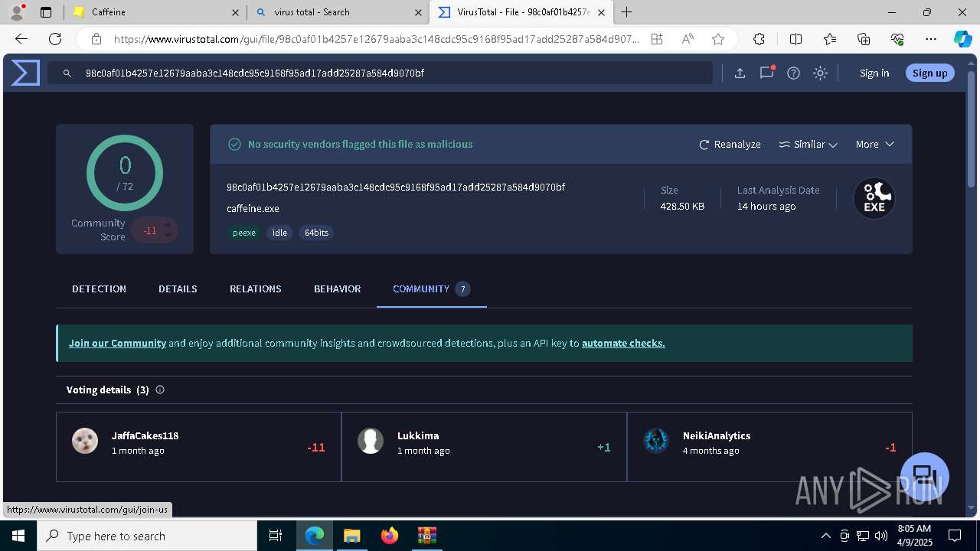The height and width of the screenshot is (551, 980).
Task: Open Firefox from taskbar
Action: [390, 536]
